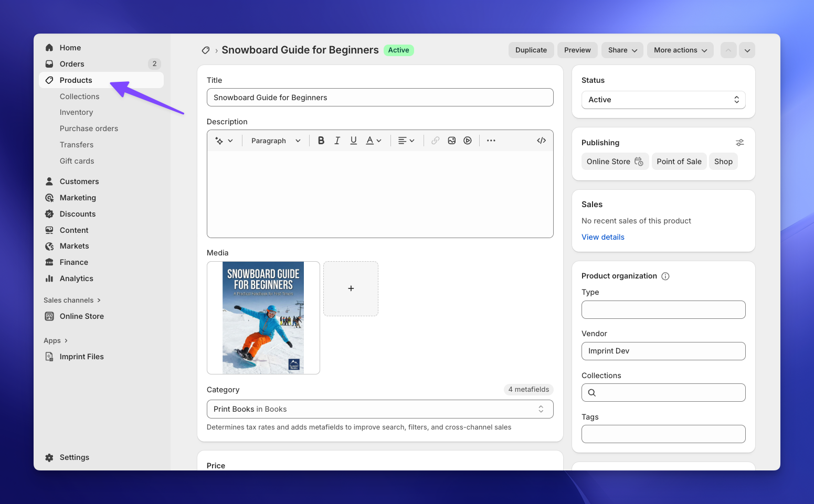Click the Product organization info icon
This screenshot has width=814, height=504.
665,275
